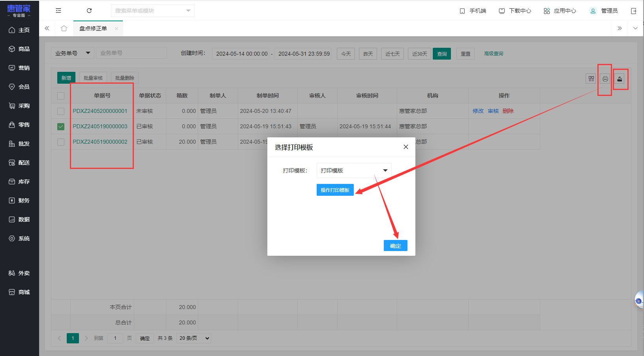
Task: Toggle the select-all header checkbox
Action: tap(61, 96)
